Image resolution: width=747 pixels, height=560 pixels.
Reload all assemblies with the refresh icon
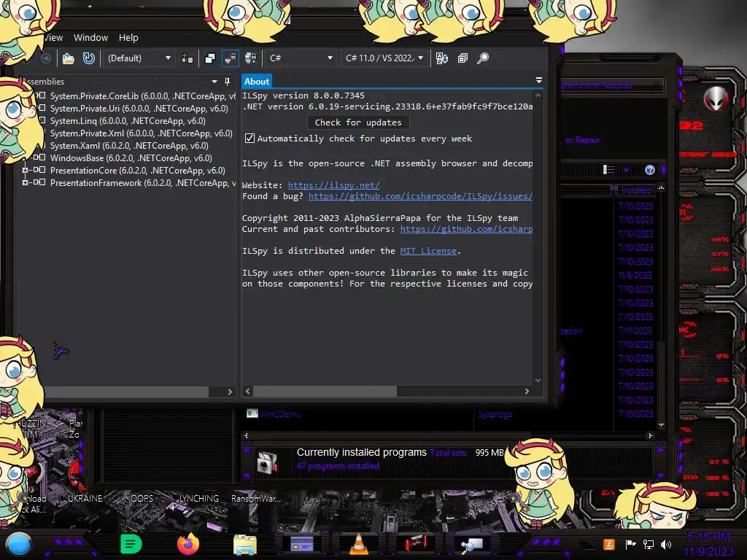tap(88, 58)
